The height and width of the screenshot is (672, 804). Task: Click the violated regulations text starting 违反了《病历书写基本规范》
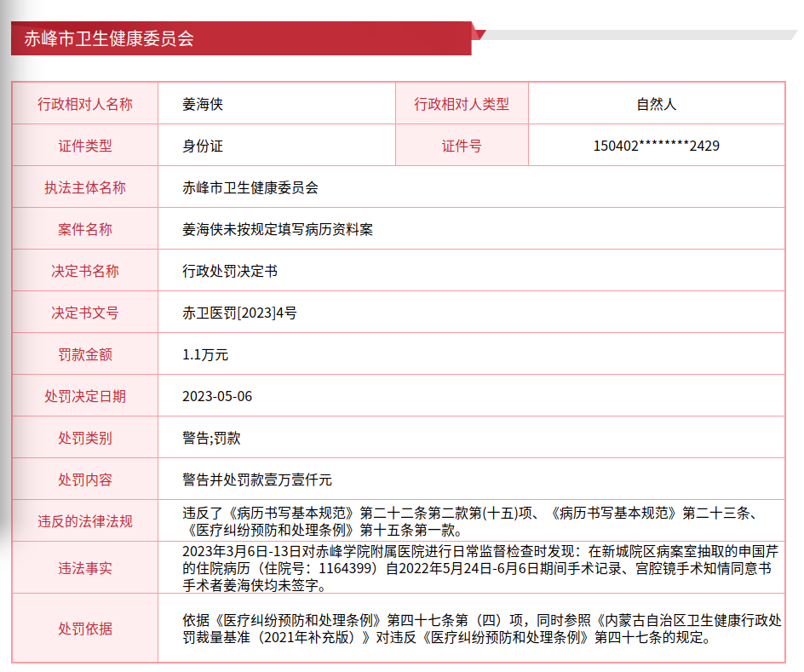(469, 520)
